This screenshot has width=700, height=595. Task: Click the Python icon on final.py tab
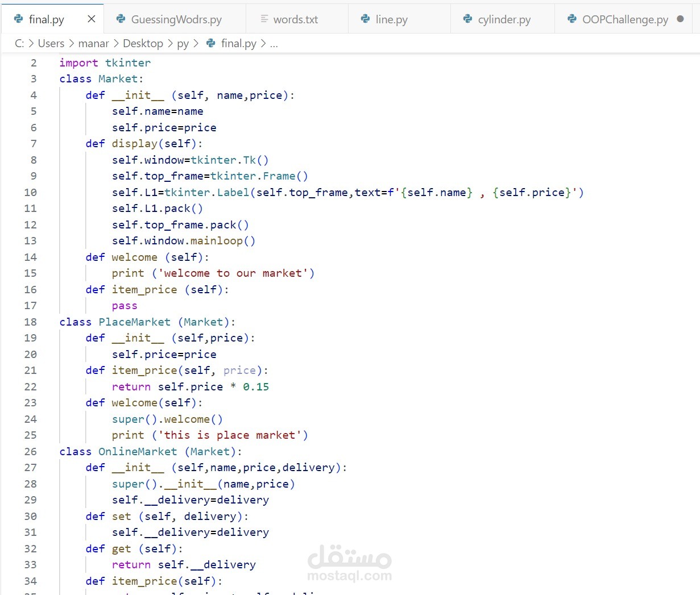(19, 19)
